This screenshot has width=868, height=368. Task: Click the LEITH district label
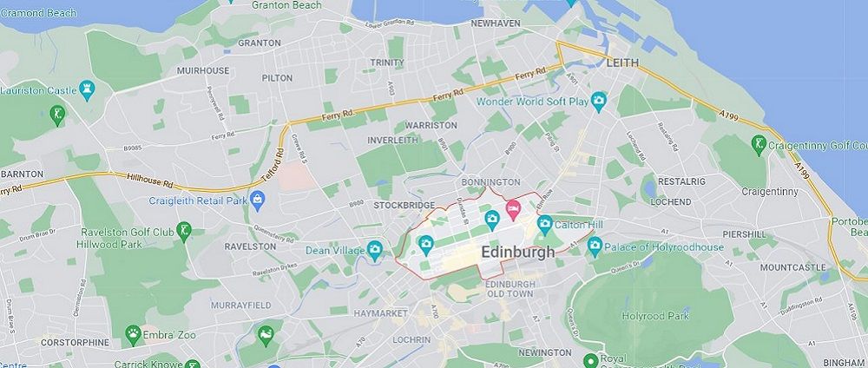[x=622, y=63]
